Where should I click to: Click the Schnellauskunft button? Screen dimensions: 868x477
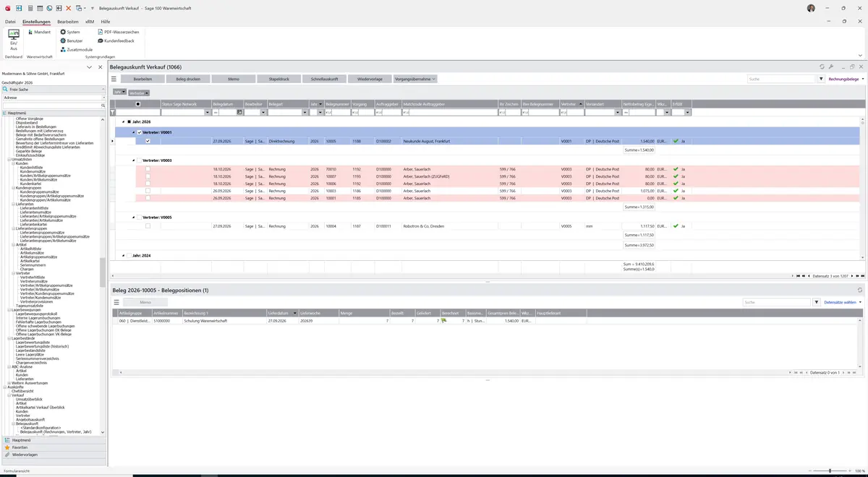325,79
